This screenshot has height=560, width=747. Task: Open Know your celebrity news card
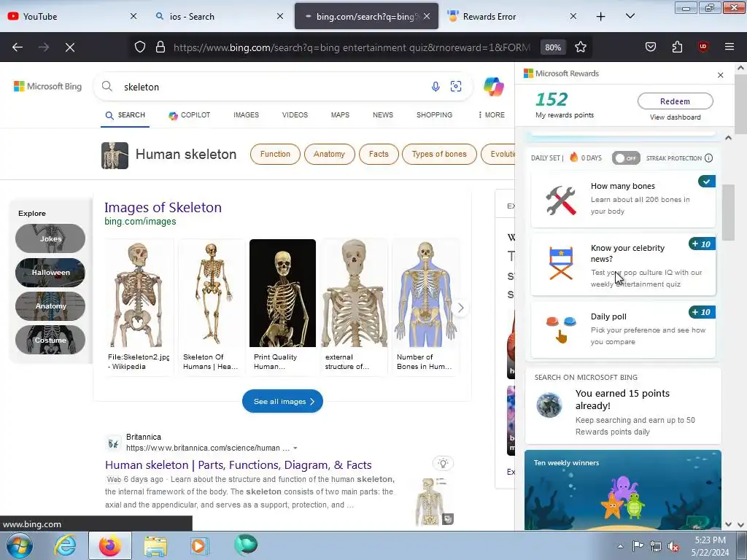point(623,264)
